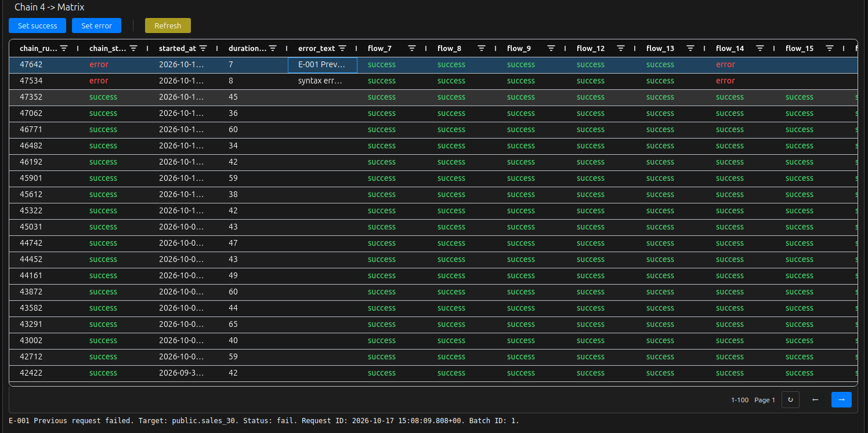The height and width of the screenshot is (433, 868).
Task: Select chain run 45031 cell
Action: (44, 227)
